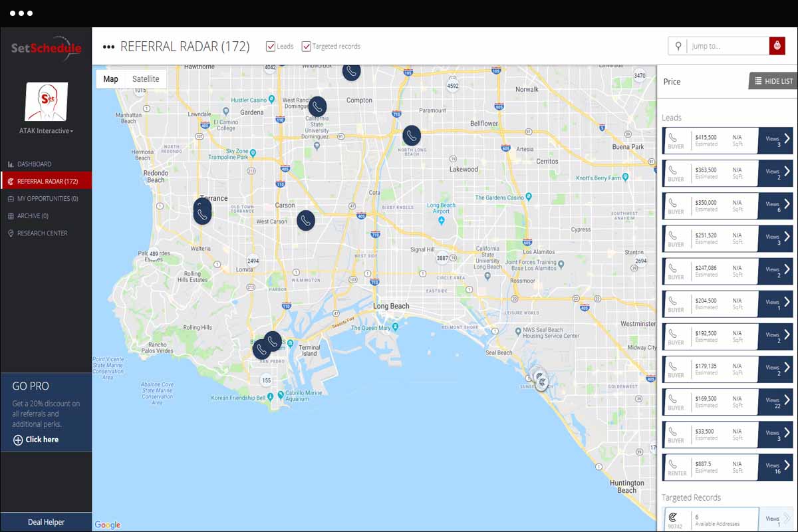Click the Hide List button

[773, 81]
